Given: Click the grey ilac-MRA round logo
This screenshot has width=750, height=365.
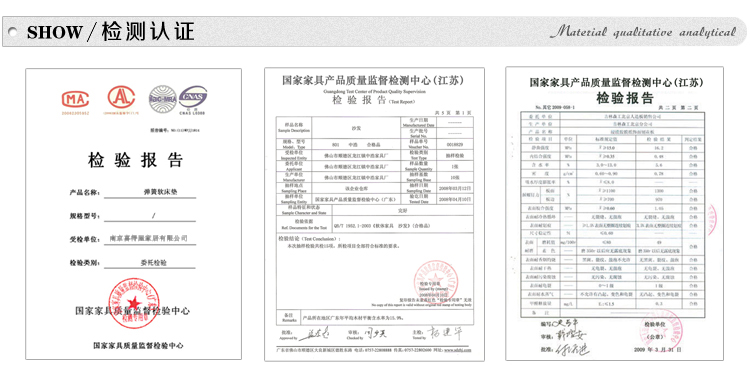Looking at the screenshot, I should coord(162,100).
